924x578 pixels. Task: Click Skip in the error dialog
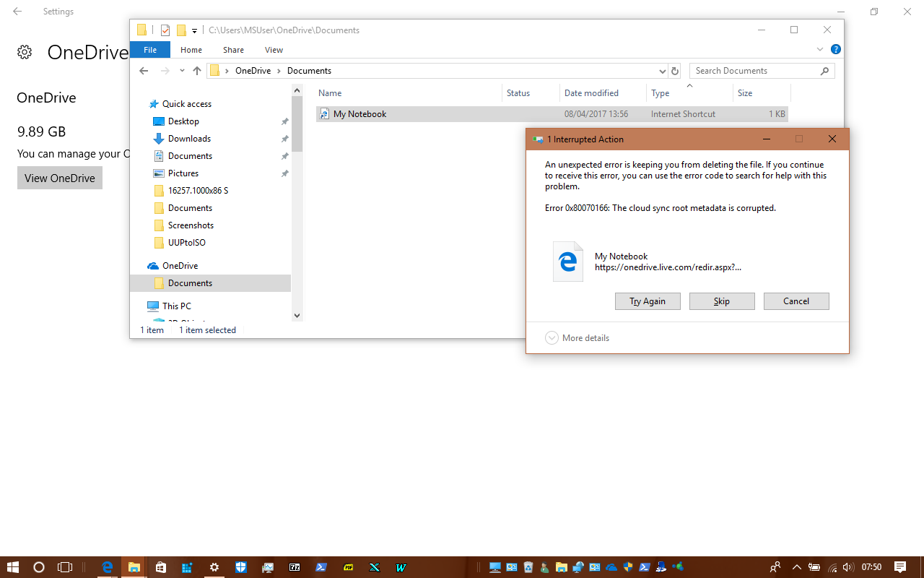(x=722, y=301)
